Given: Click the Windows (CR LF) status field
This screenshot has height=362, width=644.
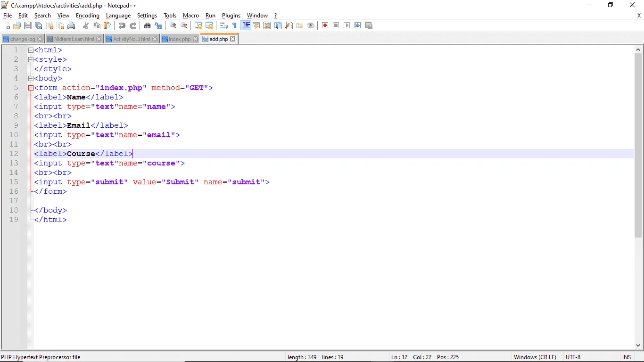Looking at the screenshot, I should pyautogui.click(x=535, y=357).
